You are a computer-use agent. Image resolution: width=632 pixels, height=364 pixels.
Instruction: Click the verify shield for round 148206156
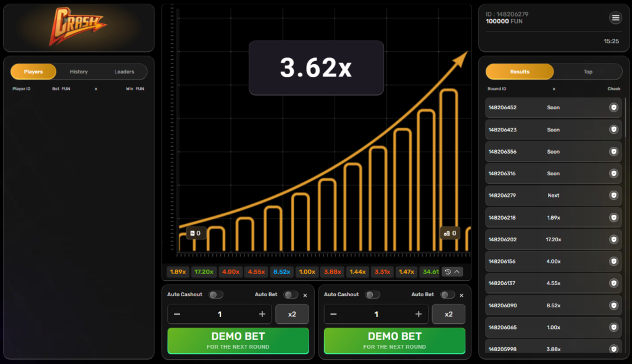[x=613, y=261]
